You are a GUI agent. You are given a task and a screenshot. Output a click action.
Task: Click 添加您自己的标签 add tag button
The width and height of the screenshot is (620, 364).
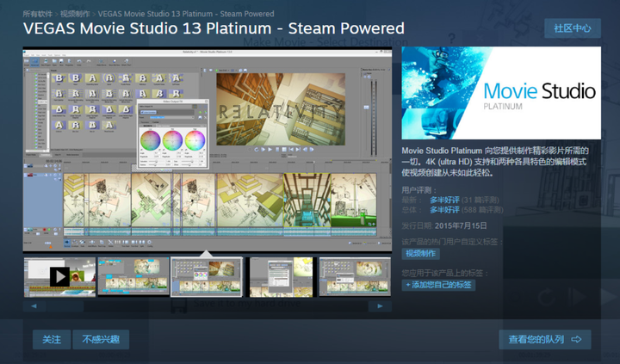click(x=438, y=285)
